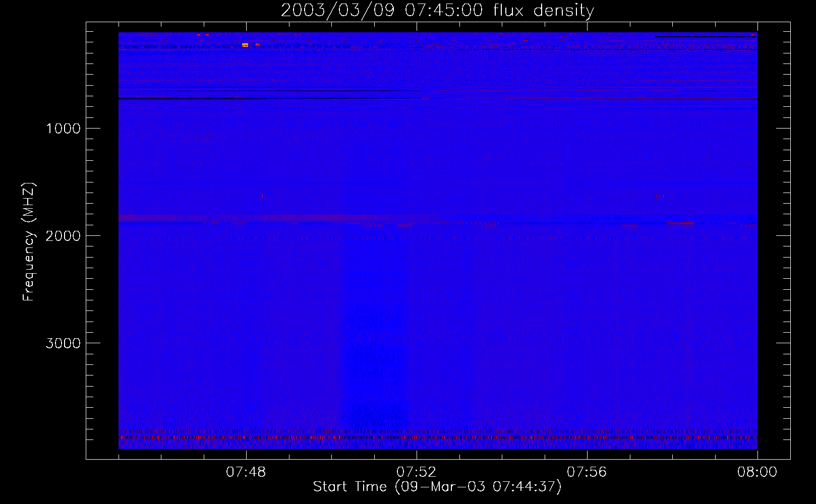Click the 07:48 time axis label
816x504 pixels.
(x=246, y=472)
